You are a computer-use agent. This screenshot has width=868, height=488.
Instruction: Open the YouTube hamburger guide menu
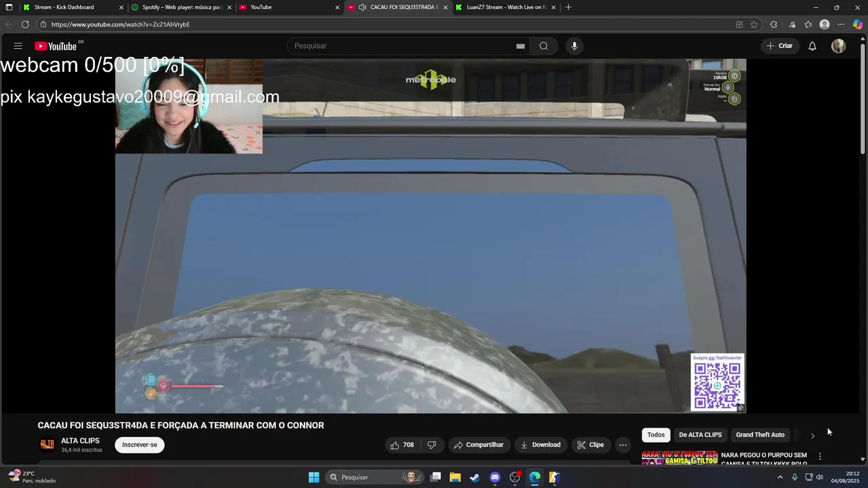click(18, 46)
